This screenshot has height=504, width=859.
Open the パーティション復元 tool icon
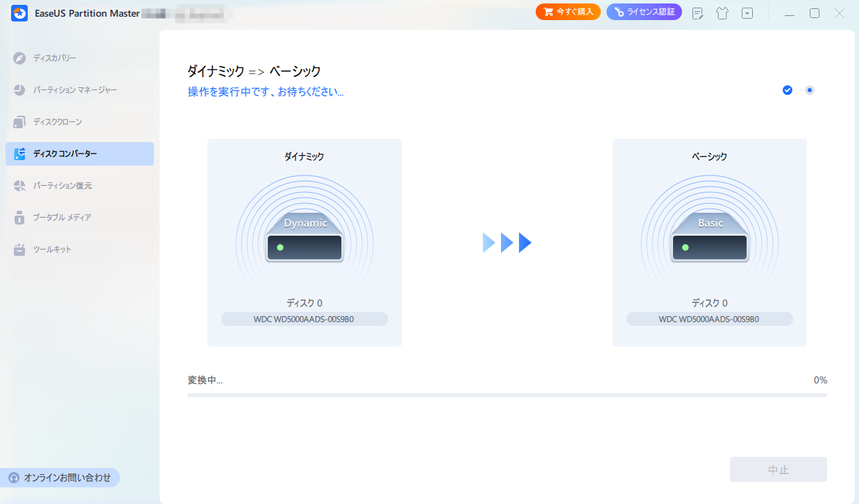click(x=19, y=186)
